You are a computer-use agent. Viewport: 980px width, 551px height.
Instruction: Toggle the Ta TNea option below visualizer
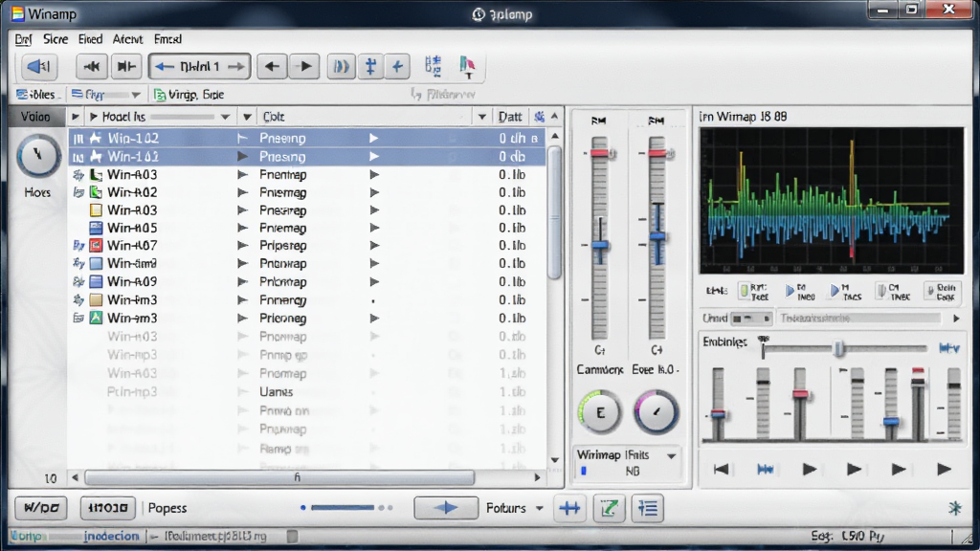coord(800,292)
